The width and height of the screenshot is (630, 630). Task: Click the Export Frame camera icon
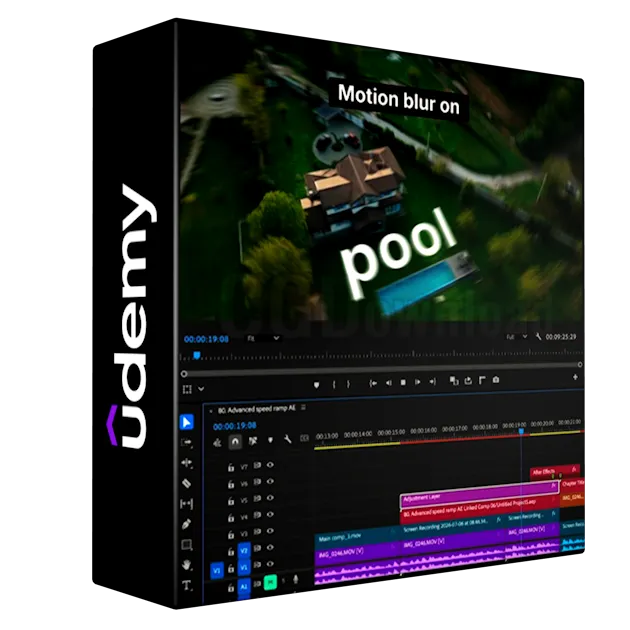point(496,379)
